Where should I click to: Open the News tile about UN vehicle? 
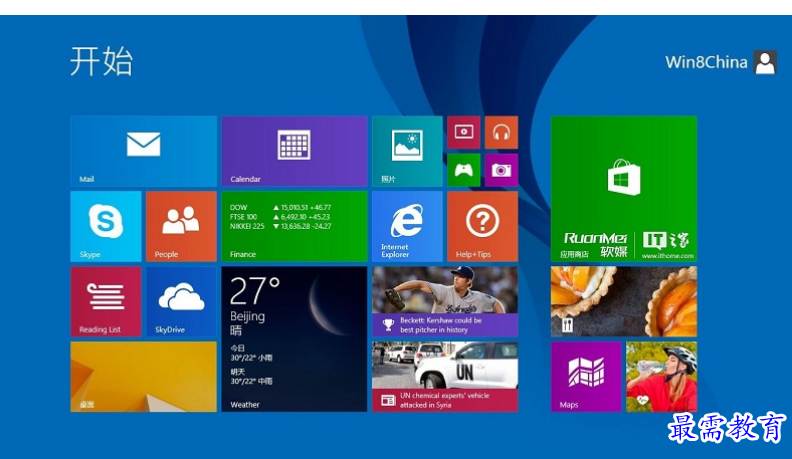445,377
